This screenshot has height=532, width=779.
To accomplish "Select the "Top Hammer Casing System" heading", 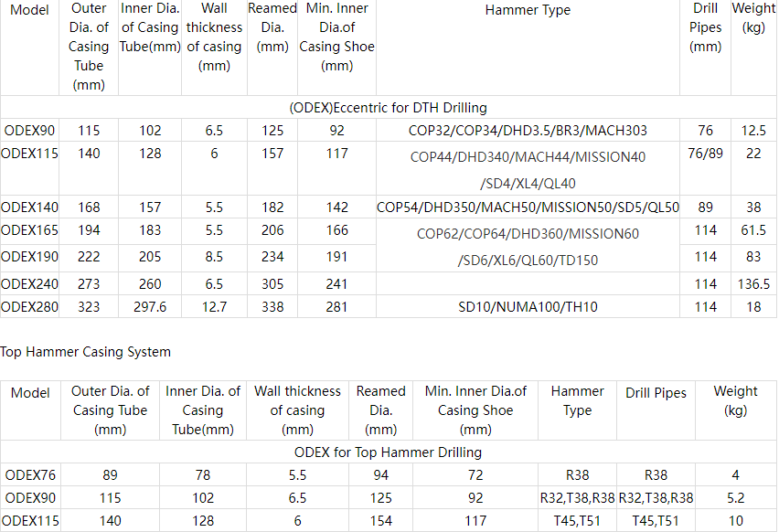I will point(85,351).
